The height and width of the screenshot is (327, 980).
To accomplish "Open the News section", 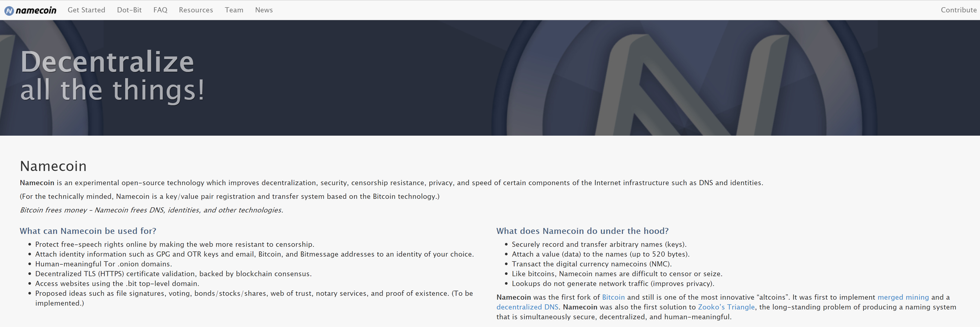I will [264, 10].
